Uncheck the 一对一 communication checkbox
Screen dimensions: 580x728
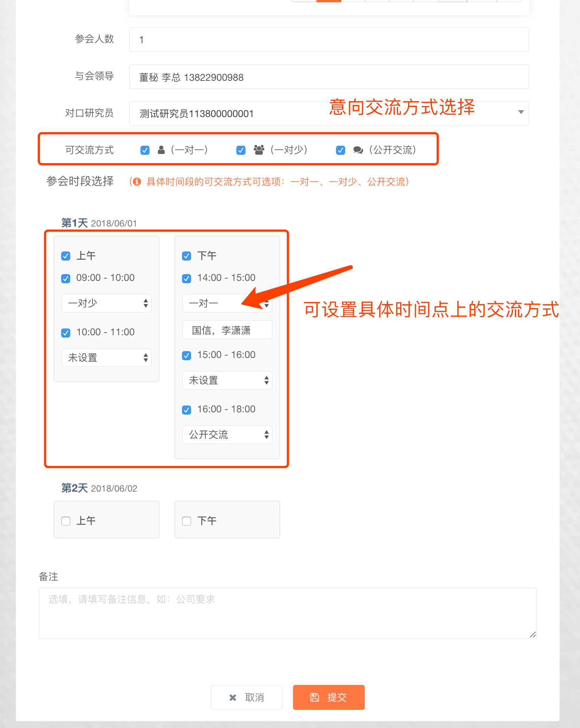click(145, 150)
